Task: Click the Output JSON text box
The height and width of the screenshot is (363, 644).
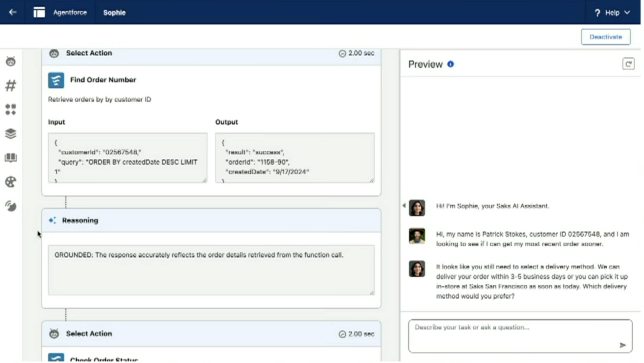Action: 295,158
